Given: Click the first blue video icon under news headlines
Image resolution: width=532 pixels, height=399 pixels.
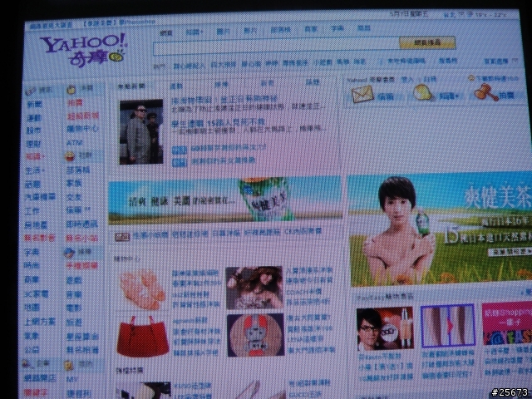Looking at the screenshot, I should click(x=180, y=150).
